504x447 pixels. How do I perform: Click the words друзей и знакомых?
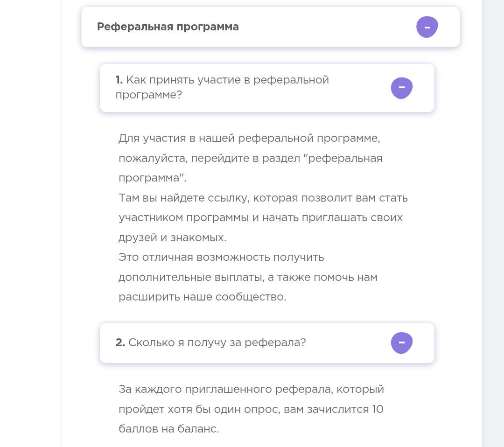tap(172, 237)
